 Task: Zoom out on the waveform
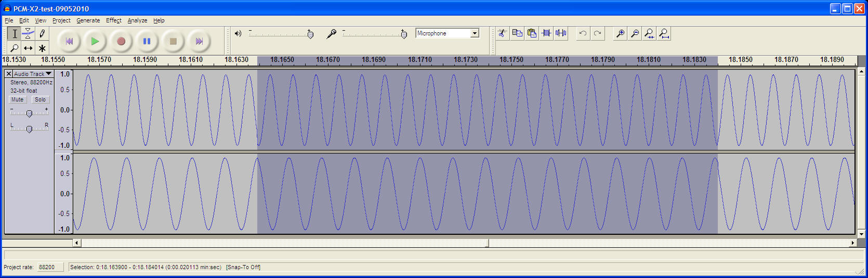pos(635,33)
